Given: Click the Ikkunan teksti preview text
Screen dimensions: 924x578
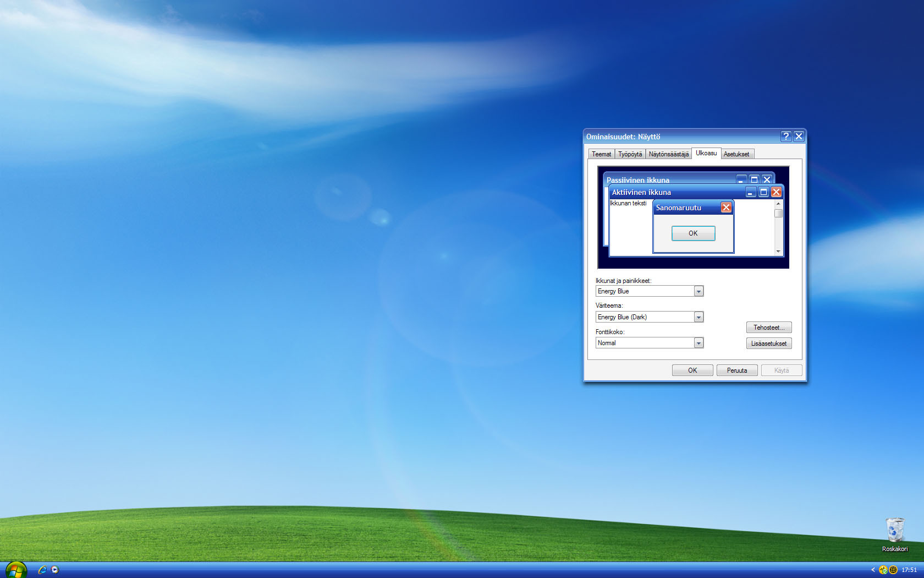Looking at the screenshot, I should click(628, 203).
